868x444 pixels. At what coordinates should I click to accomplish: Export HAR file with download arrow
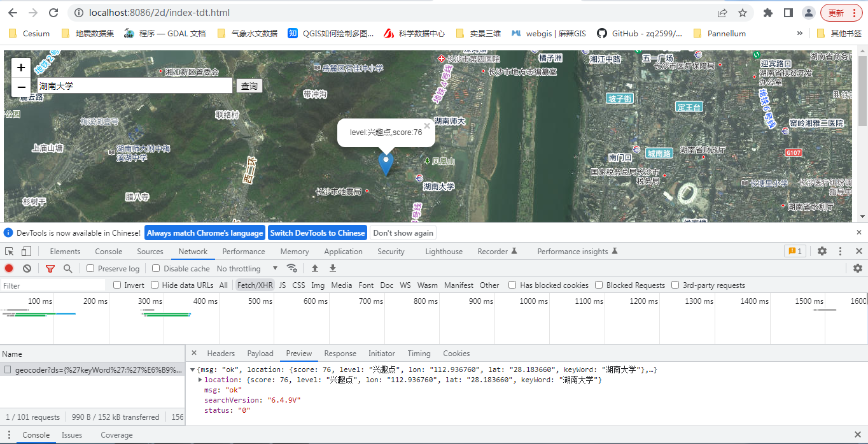[332, 268]
